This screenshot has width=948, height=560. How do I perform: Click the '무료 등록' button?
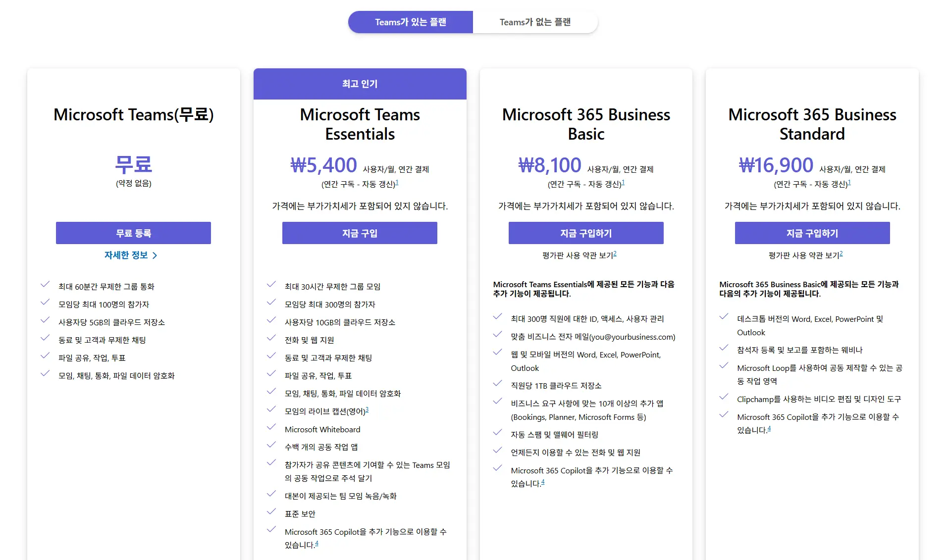click(133, 233)
